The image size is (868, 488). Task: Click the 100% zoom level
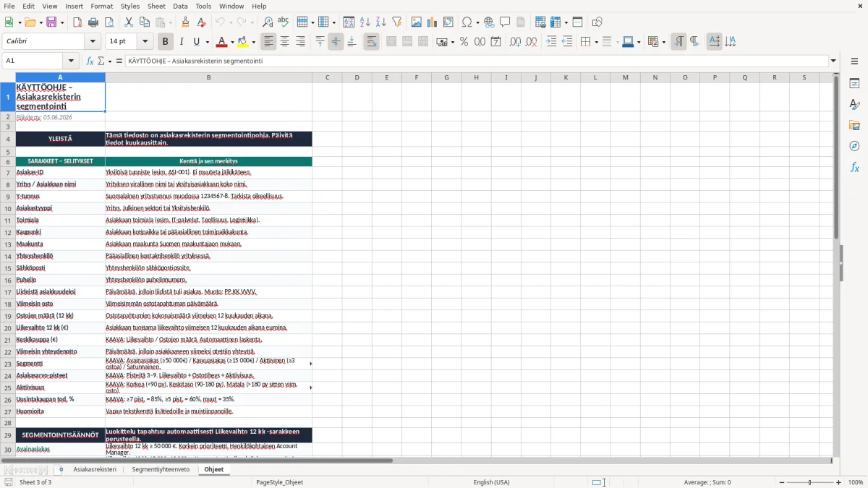pyautogui.click(x=856, y=482)
